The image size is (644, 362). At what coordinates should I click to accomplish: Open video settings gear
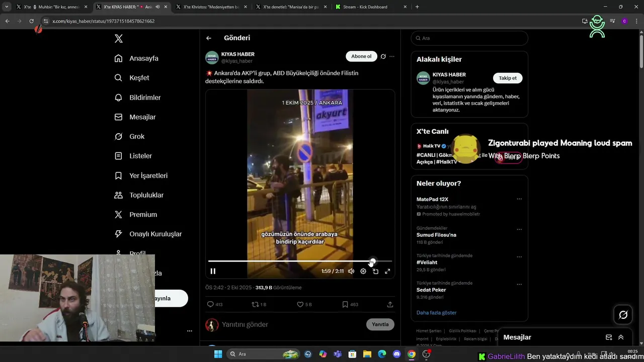point(363,271)
